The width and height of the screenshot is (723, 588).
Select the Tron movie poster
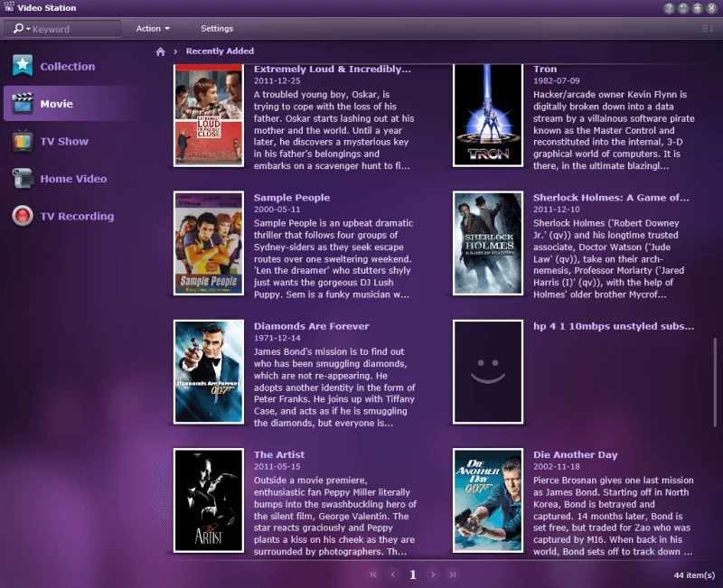click(488, 115)
